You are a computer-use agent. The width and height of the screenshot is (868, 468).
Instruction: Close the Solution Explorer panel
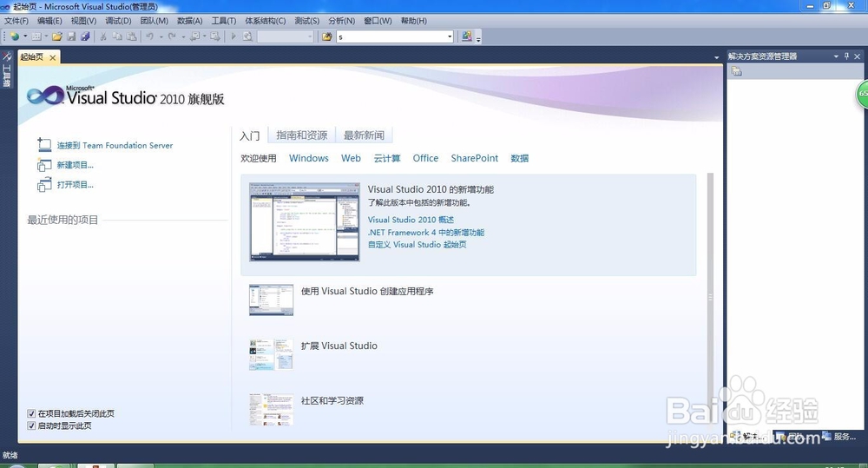pyautogui.click(x=857, y=56)
